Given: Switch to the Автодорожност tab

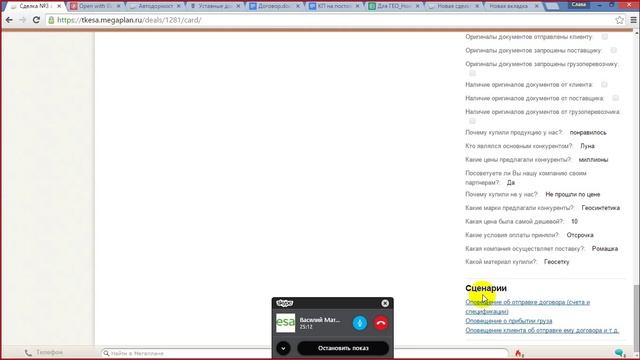Looking at the screenshot, I should (x=154, y=6).
